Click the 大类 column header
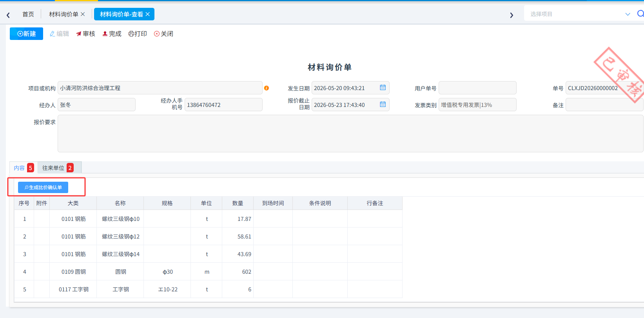The height and width of the screenshot is (318, 644). [x=73, y=203]
